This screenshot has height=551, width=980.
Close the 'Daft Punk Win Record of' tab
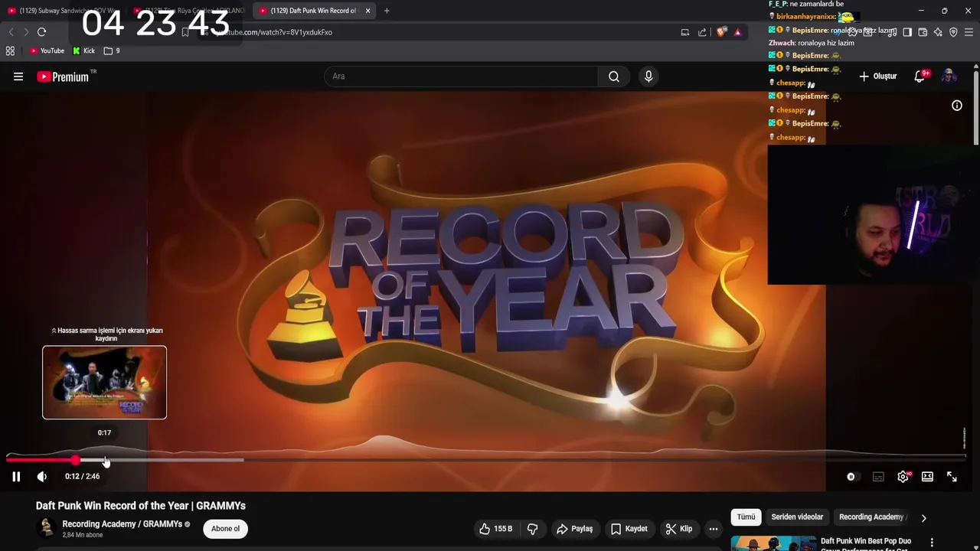[x=367, y=11]
